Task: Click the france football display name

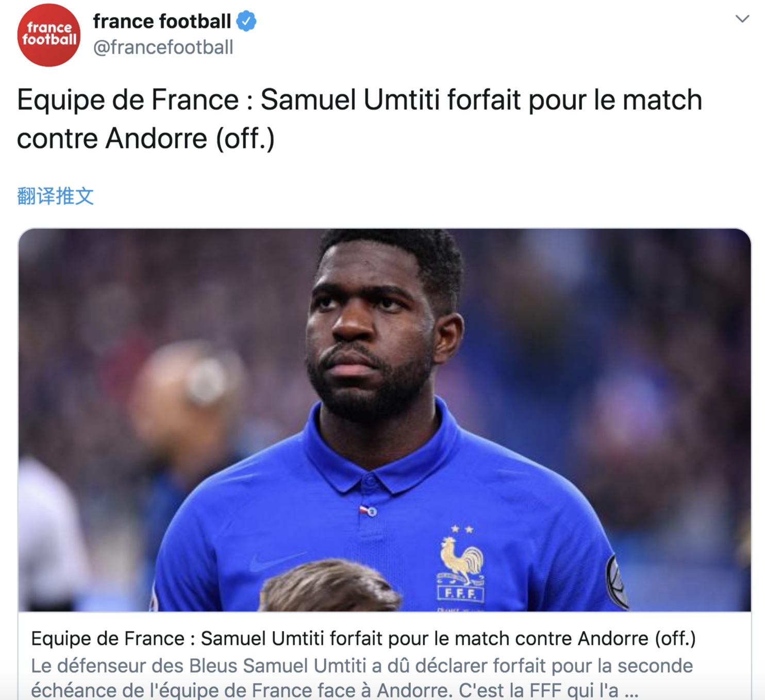Action: (162, 22)
